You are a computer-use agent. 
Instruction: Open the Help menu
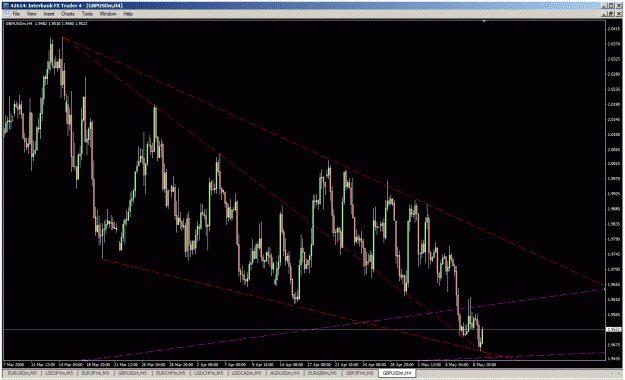click(x=128, y=14)
